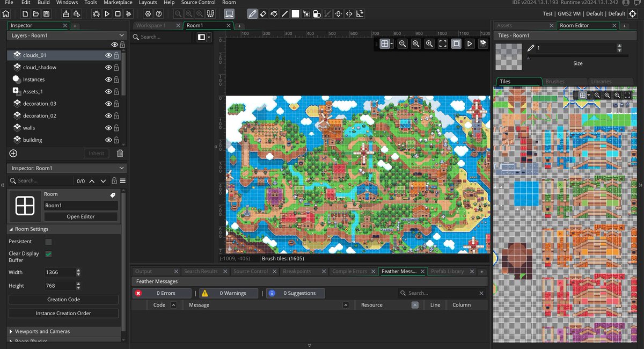Save the project with disk icon
644x349 pixels.
coord(46,13)
